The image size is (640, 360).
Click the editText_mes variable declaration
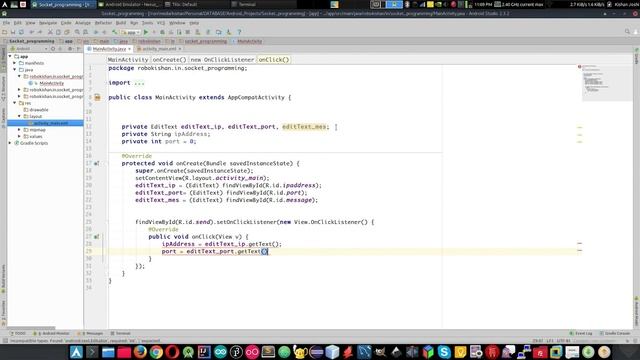pyautogui.click(x=304, y=127)
